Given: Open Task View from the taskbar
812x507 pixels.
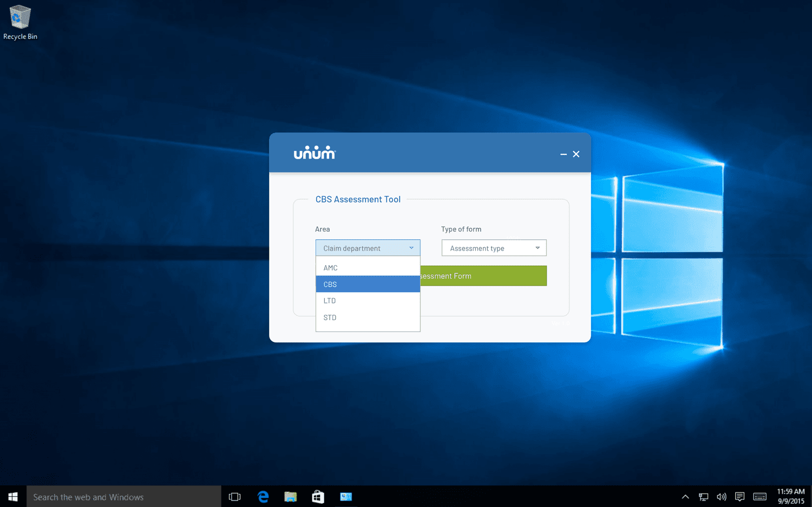Looking at the screenshot, I should 234,497.
